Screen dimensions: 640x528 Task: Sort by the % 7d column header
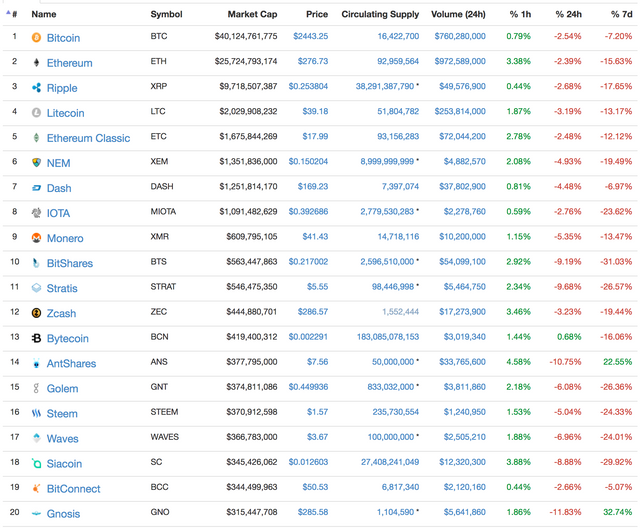(x=621, y=14)
